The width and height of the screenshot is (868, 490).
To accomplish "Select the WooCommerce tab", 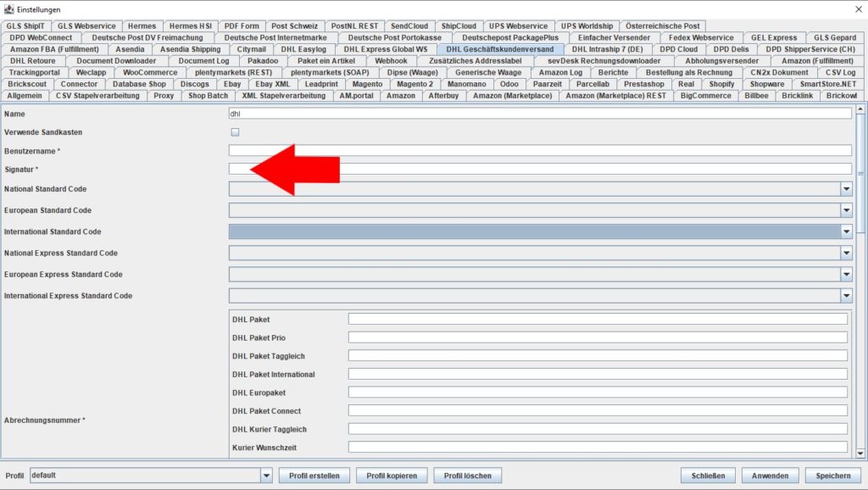I will tap(150, 73).
